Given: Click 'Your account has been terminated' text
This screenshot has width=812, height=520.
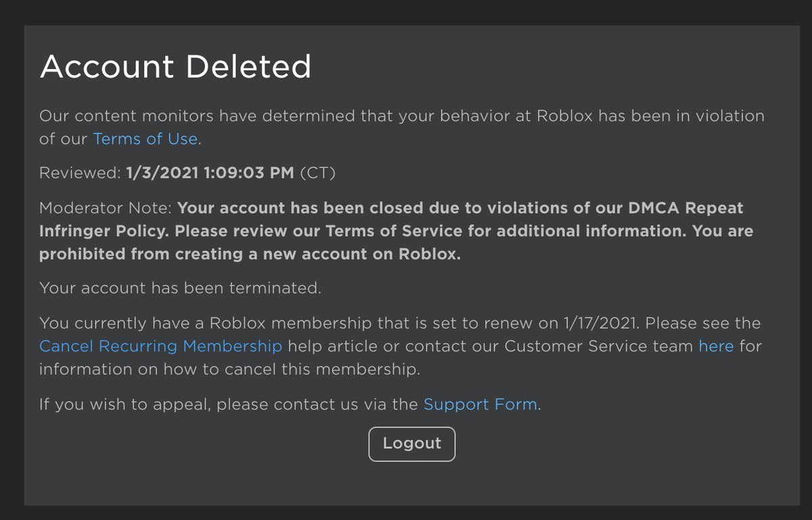Looking at the screenshot, I should (x=180, y=288).
